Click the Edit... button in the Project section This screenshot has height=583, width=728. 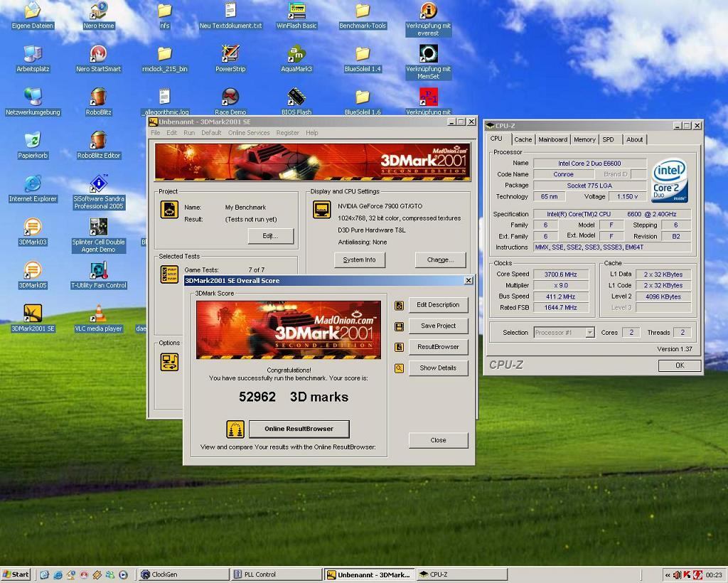click(x=271, y=236)
